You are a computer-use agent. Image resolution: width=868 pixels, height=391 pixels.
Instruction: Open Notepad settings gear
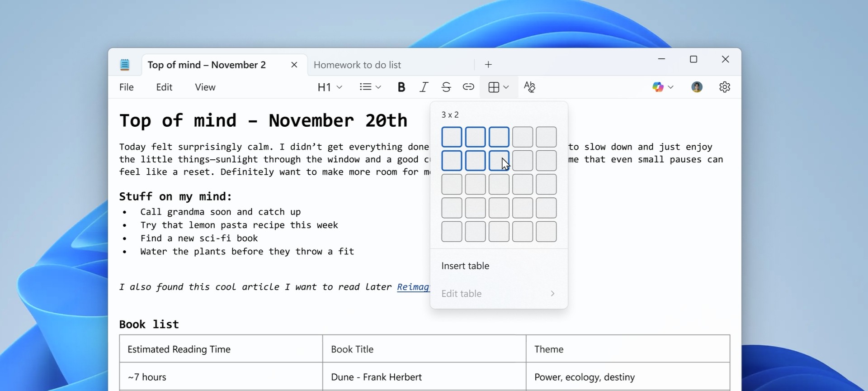(x=725, y=87)
